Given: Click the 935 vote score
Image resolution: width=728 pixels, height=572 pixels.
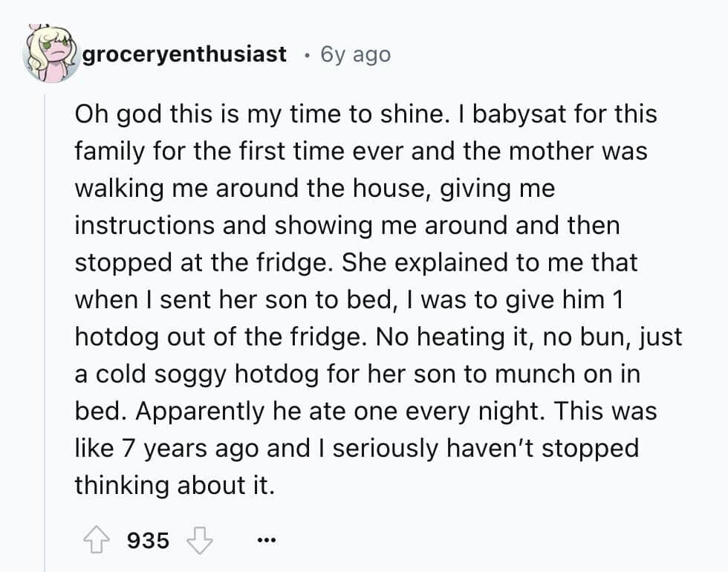Looking at the screenshot, I should point(149,540).
